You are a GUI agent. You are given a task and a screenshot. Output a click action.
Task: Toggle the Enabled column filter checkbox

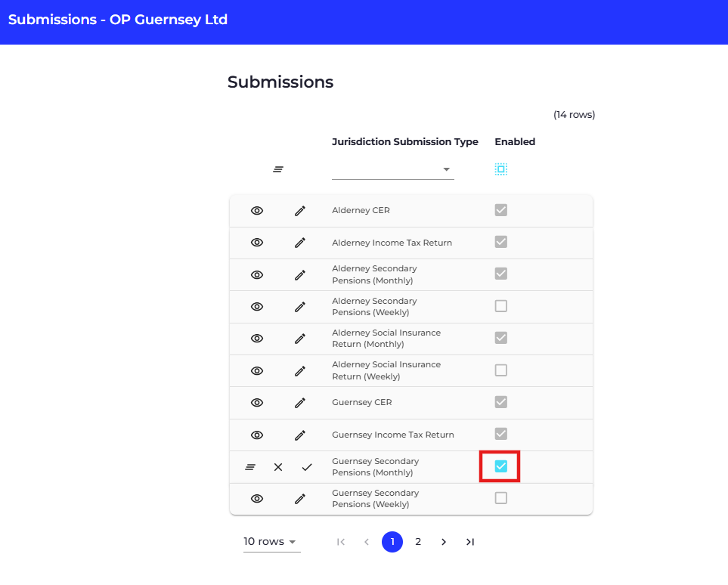coord(501,169)
